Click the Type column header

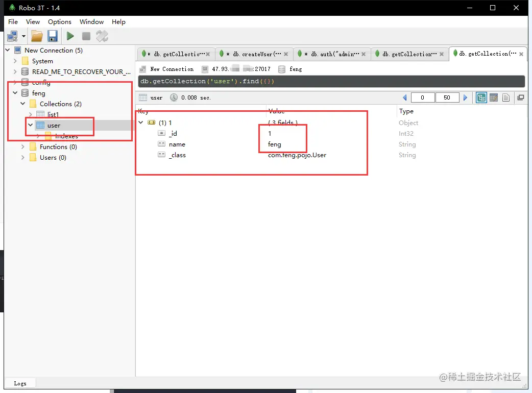(x=406, y=111)
